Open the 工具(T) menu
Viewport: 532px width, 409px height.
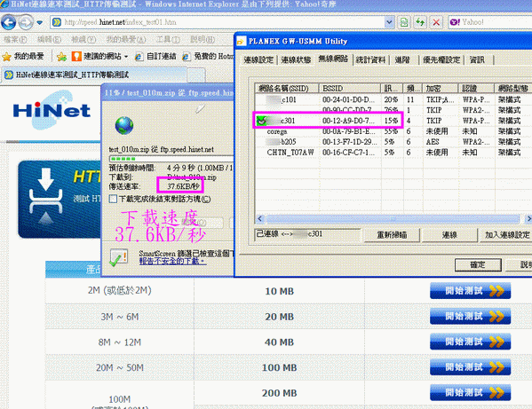(168, 39)
